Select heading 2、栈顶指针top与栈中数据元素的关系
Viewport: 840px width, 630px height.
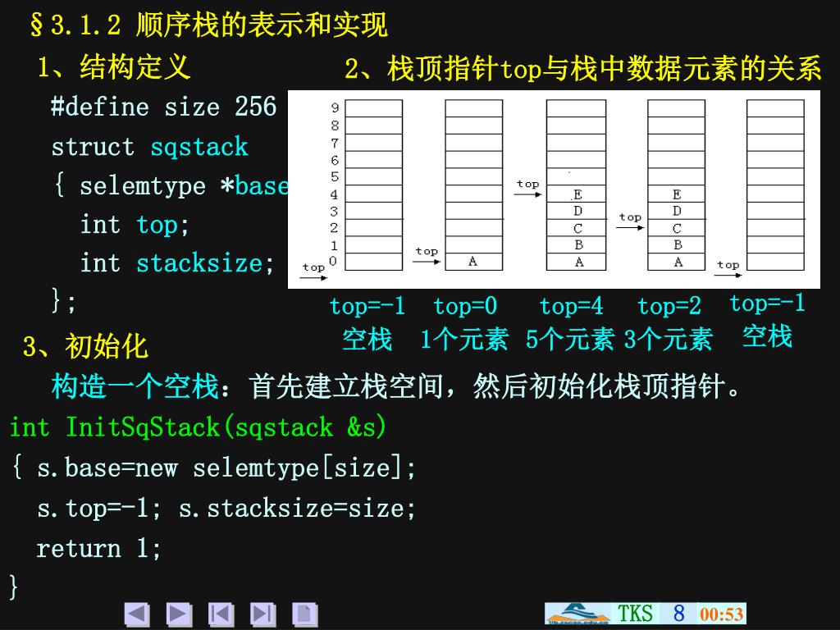tap(582, 69)
